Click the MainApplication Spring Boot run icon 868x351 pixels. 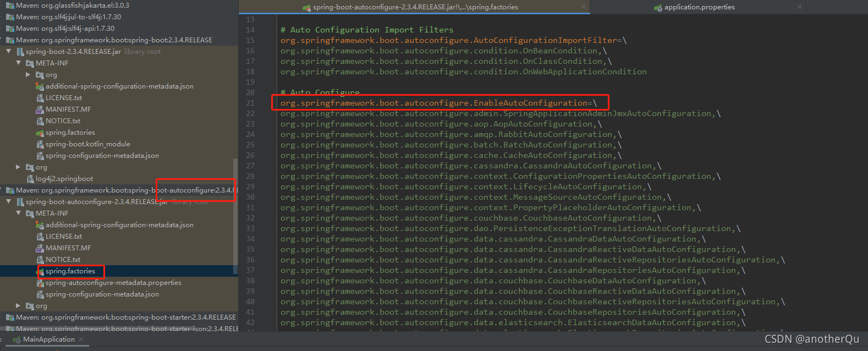pyautogui.click(x=17, y=339)
